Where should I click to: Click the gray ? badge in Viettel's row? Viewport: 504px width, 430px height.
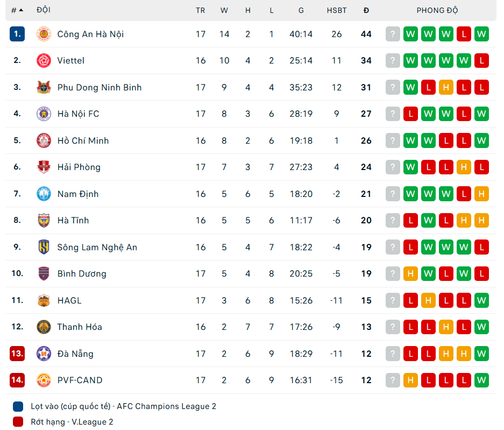[393, 61]
